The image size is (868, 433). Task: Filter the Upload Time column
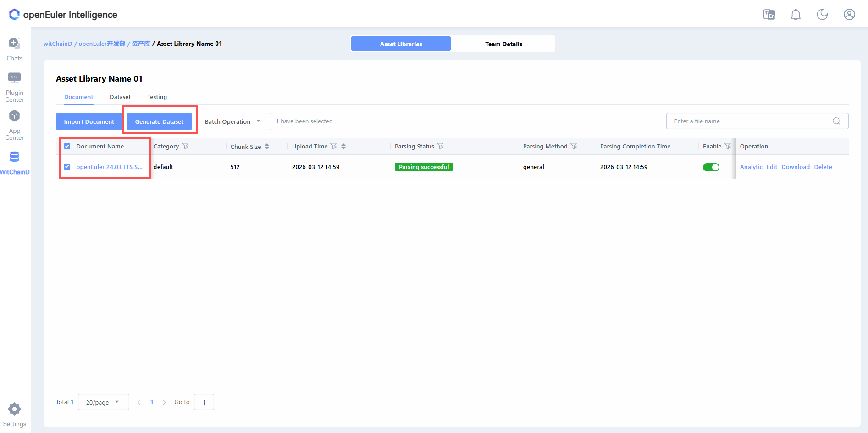click(x=333, y=146)
